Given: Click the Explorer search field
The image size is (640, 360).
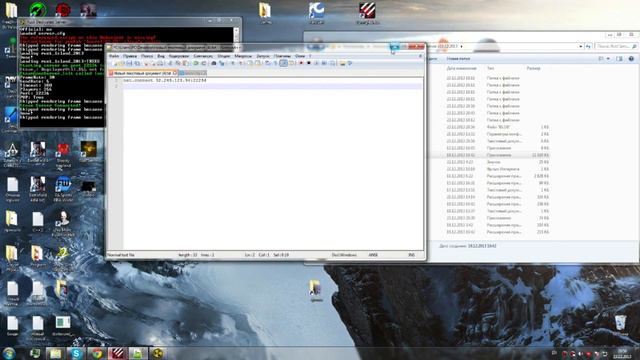Looking at the screenshot, I should [x=616, y=46].
